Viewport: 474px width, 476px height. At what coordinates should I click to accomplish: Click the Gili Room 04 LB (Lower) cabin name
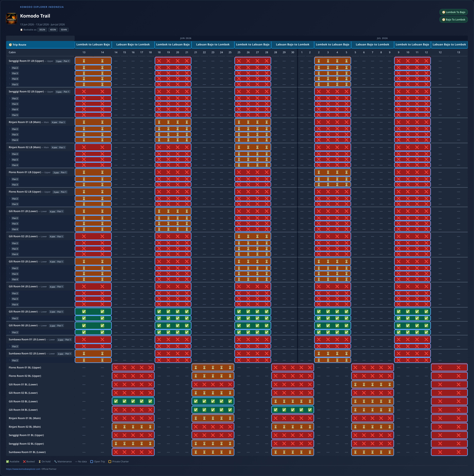pos(23,287)
